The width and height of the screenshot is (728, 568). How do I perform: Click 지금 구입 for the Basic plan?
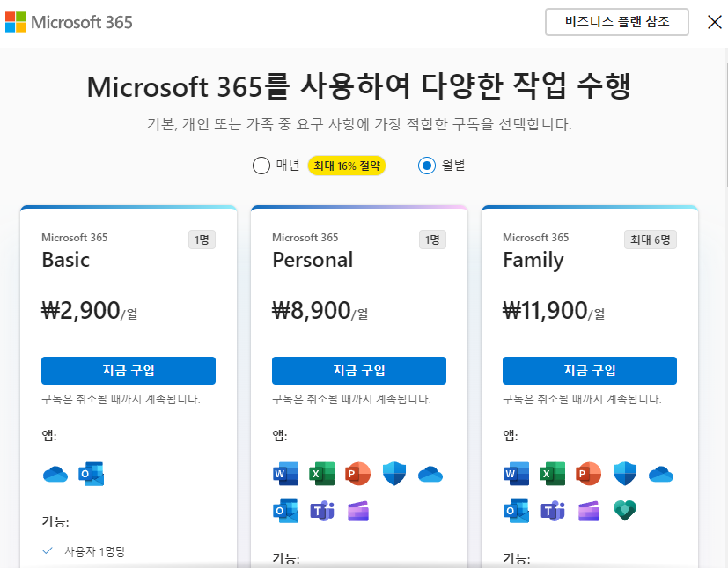click(x=129, y=371)
